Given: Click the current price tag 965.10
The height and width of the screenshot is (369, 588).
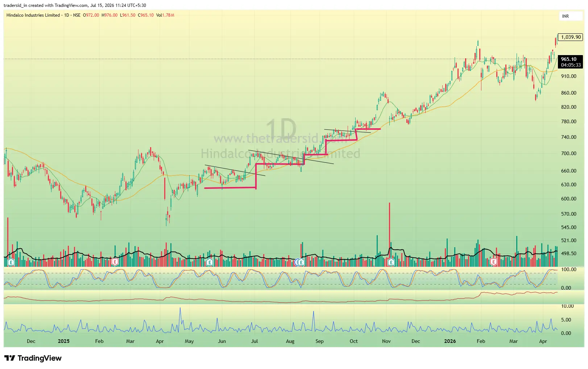Looking at the screenshot, I should [568, 59].
